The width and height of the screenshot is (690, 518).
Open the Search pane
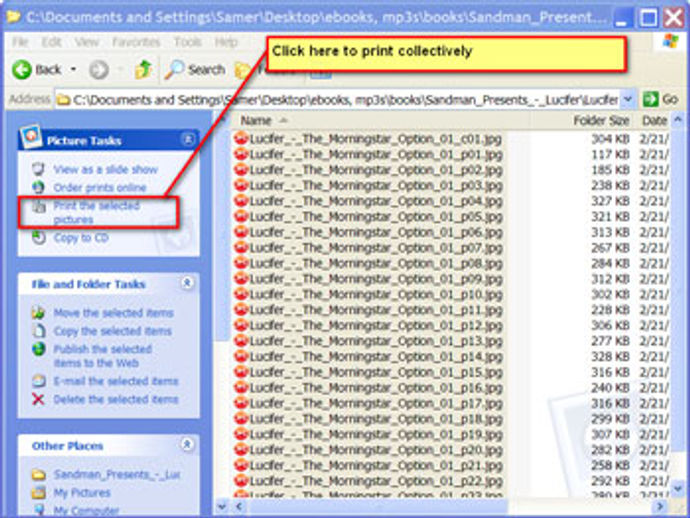(195, 70)
